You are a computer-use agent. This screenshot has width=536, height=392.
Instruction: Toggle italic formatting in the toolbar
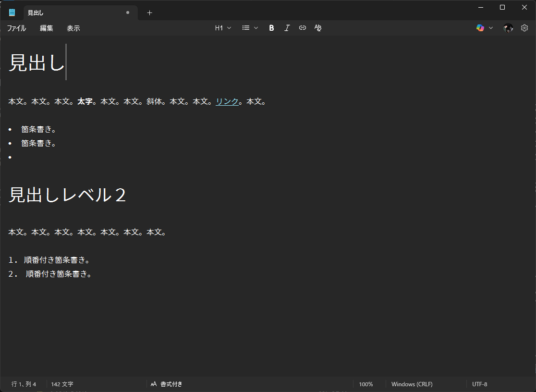point(287,28)
